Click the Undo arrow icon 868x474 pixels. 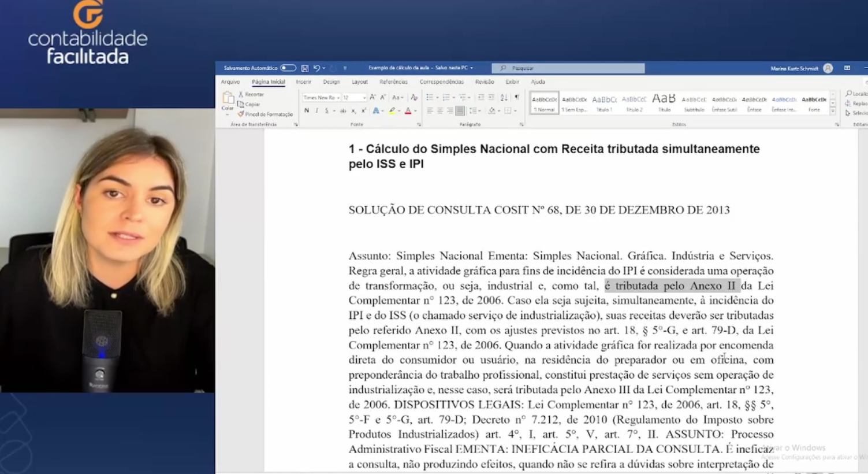click(x=316, y=68)
